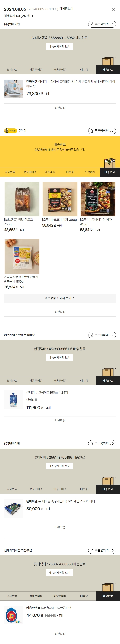Viewport: 120px width, 644px height.
Task: Click the address pill beside 신세계백화점 의정부점
Action: (x=102, y=550)
